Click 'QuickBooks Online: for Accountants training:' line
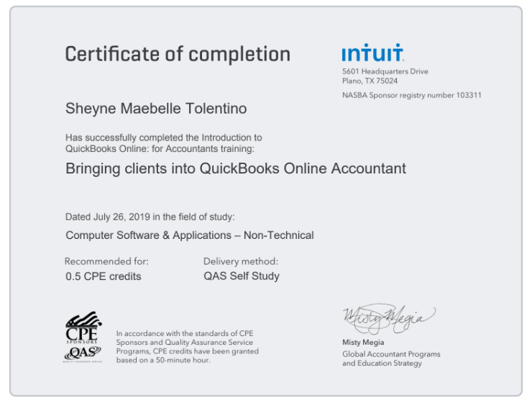Image resolution: width=532 pixels, height=398 pixels. (x=160, y=149)
